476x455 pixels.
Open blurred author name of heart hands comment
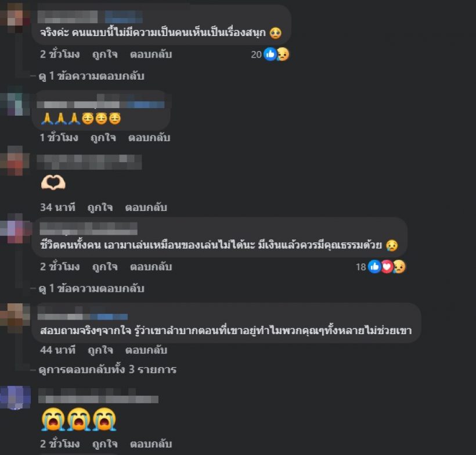click(89, 162)
